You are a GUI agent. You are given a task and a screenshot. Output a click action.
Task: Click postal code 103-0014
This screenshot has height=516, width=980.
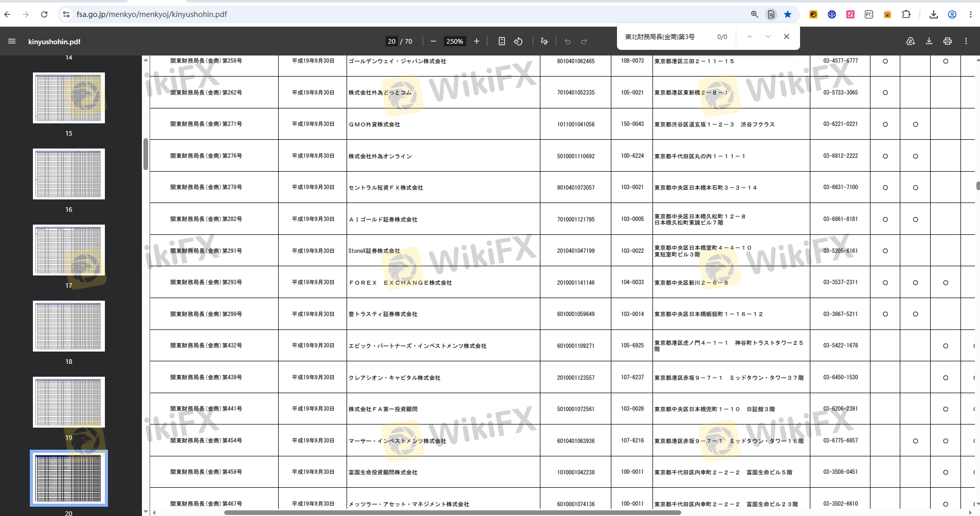[x=632, y=314]
